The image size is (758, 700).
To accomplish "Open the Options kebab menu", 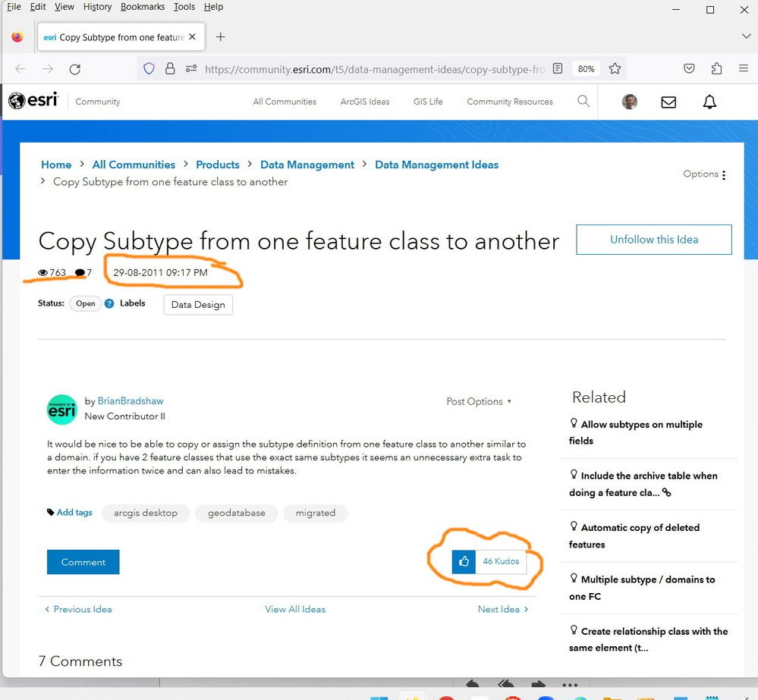I will pos(723,174).
